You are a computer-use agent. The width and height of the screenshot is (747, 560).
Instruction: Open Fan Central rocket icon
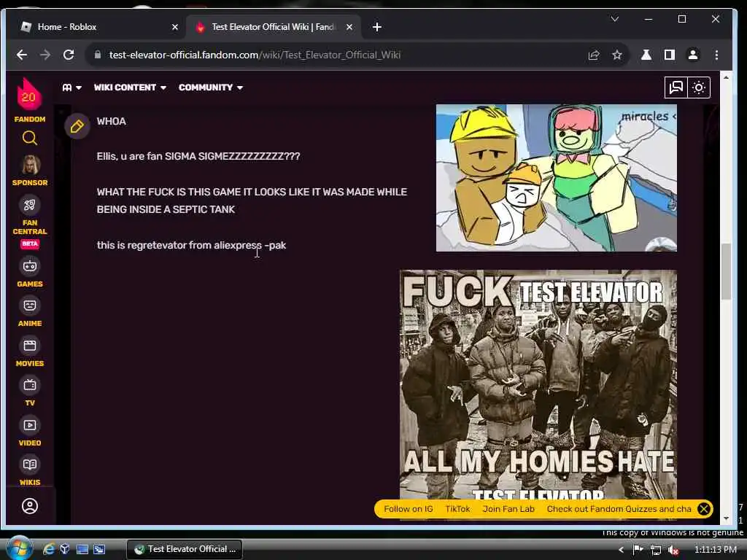[x=29, y=205]
